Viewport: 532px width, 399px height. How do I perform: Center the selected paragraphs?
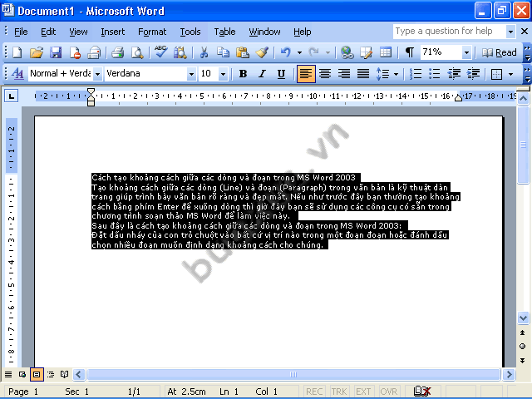(x=325, y=74)
